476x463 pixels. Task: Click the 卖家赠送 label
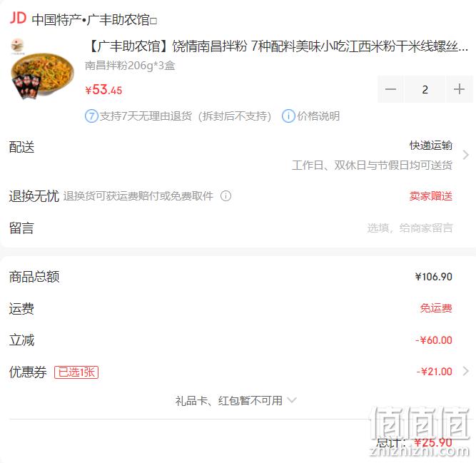click(x=431, y=196)
